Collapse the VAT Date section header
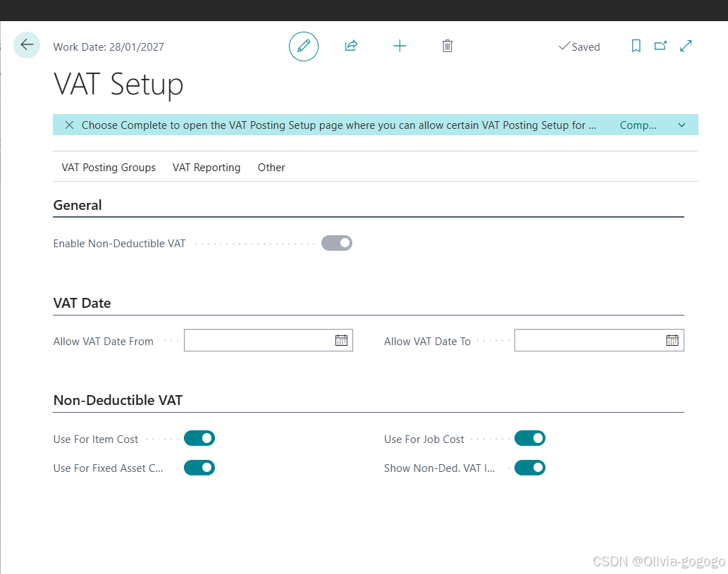 tap(82, 303)
